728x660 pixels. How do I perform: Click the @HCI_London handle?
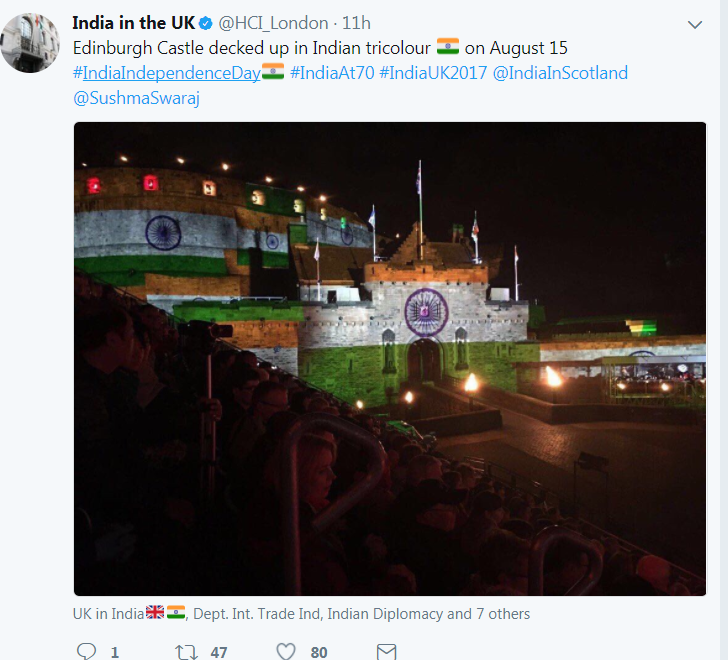point(273,23)
